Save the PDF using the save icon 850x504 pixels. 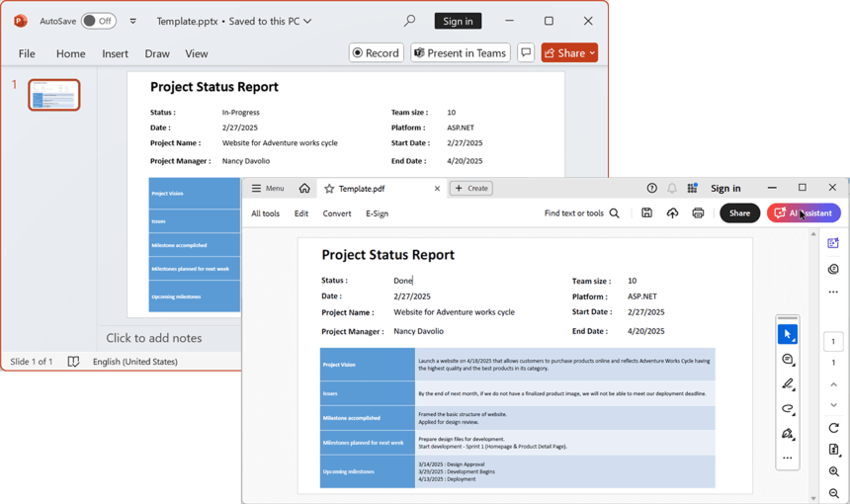point(646,212)
